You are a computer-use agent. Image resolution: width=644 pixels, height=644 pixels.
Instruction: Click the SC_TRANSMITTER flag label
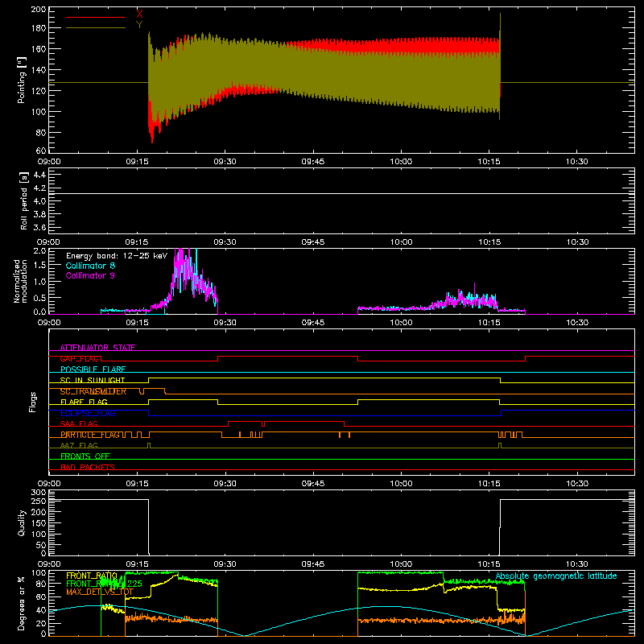93,391
